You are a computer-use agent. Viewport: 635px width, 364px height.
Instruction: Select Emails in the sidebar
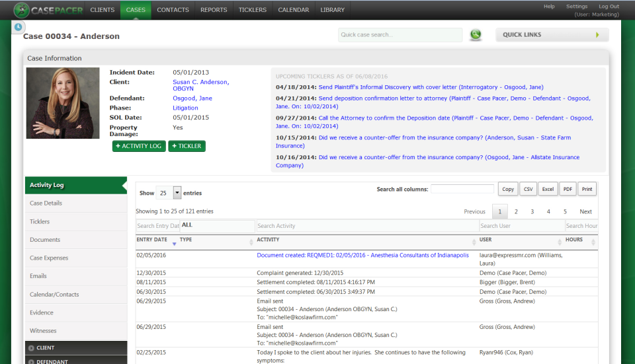click(76, 276)
